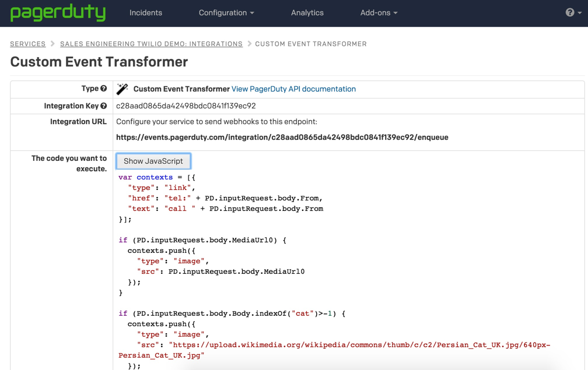Viewport: 588px width, 370px height.
Task: Click the 'var contexts = [{' code line
Action: click(x=157, y=177)
